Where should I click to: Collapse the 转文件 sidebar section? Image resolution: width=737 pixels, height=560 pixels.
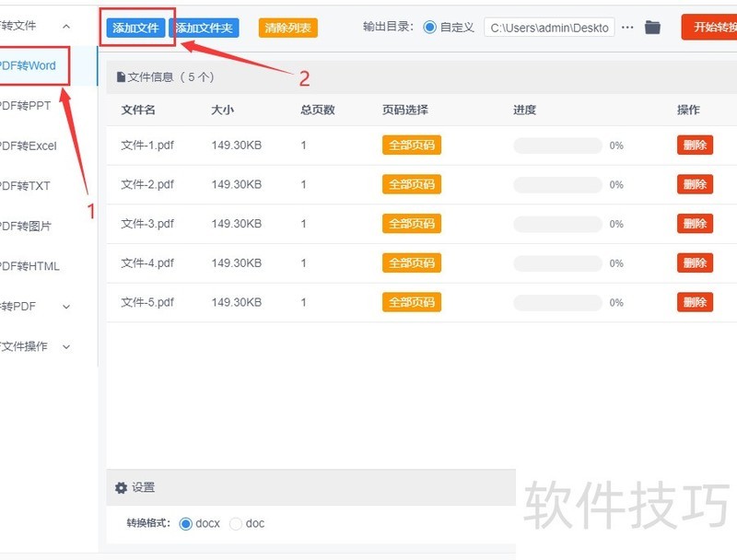coord(65,26)
